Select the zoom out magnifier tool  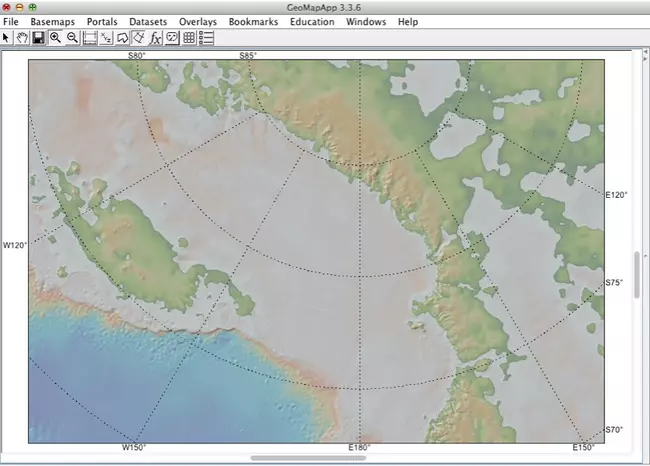72,38
